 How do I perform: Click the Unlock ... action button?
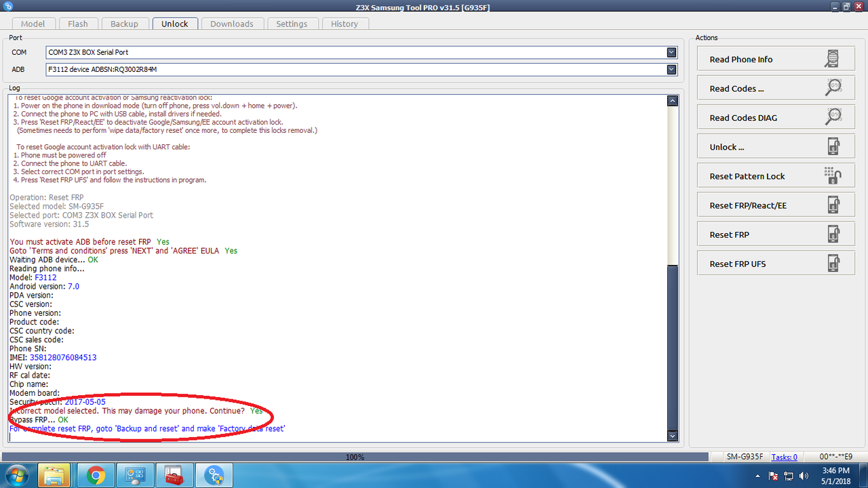776,146
